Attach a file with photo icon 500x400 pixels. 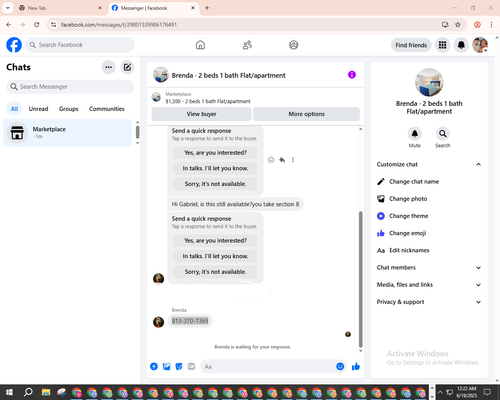click(166, 367)
